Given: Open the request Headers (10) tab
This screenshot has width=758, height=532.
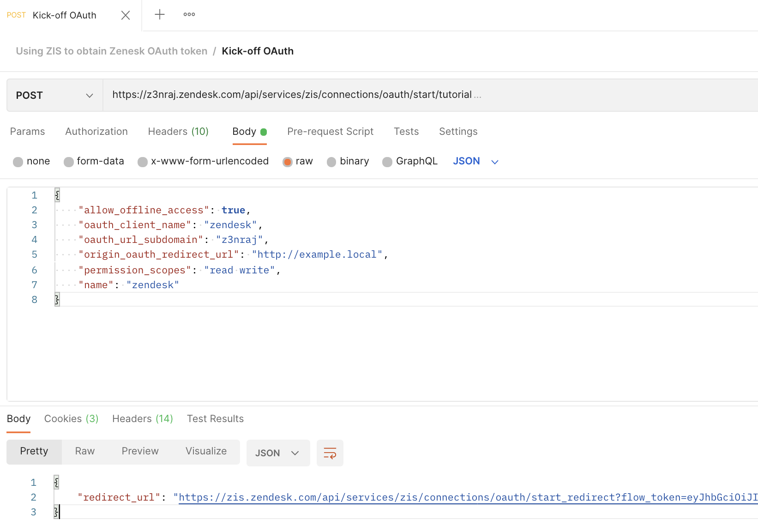Looking at the screenshot, I should tap(178, 132).
